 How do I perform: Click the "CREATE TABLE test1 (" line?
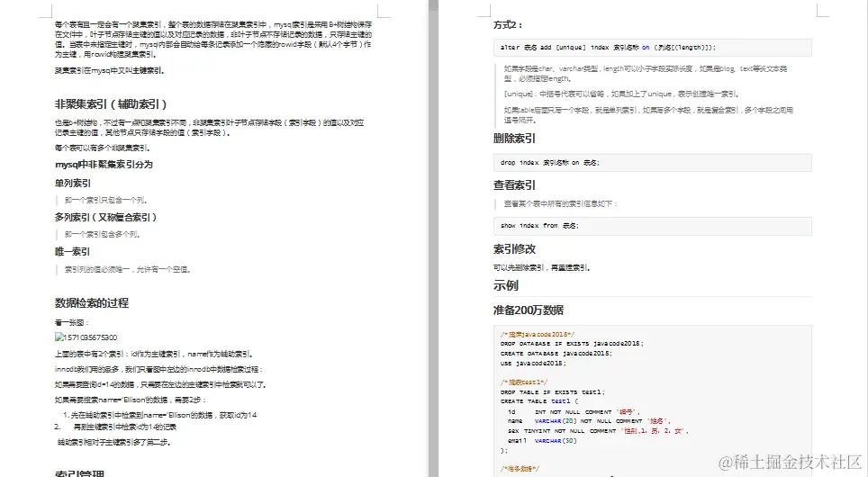[539, 401]
